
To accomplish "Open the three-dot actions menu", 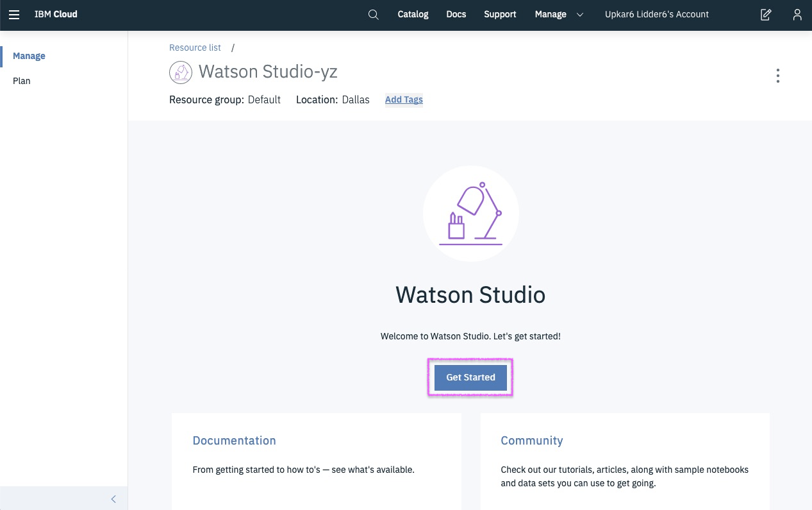I will pos(778,76).
